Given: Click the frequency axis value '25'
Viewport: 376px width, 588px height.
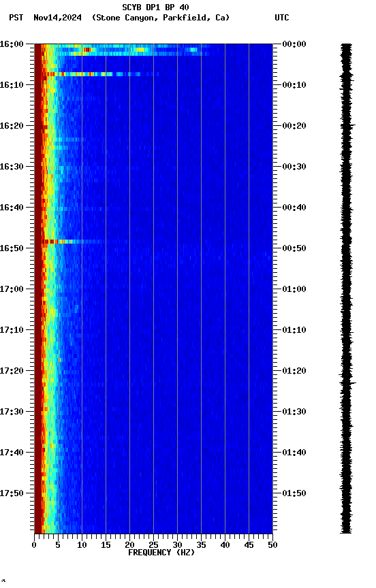Looking at the screenshot, I should pos(153,545).
